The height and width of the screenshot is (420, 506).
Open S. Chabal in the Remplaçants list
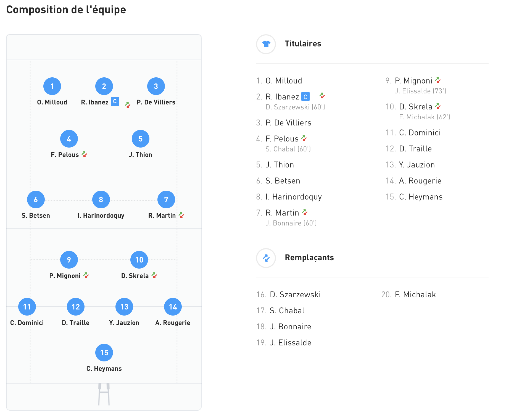[x=287, y=311]
